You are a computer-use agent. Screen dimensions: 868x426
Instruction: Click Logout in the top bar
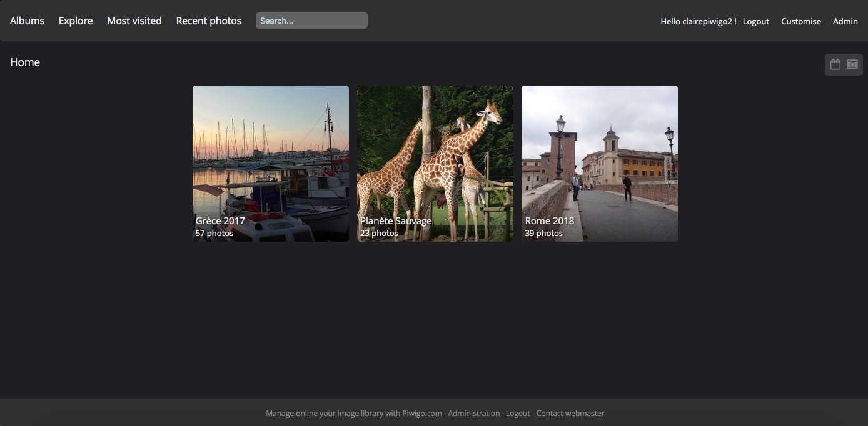pos(756,21)
